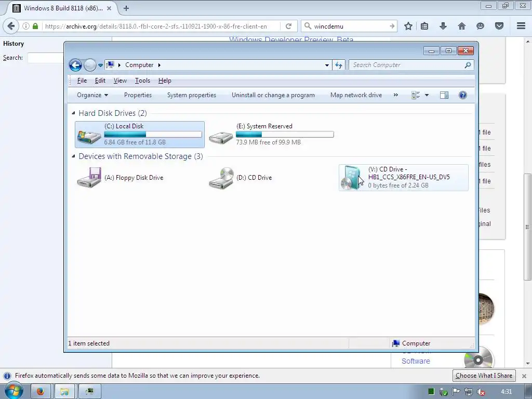Click Properties in the command bar
532x399 pixels.
pos(138,95)
